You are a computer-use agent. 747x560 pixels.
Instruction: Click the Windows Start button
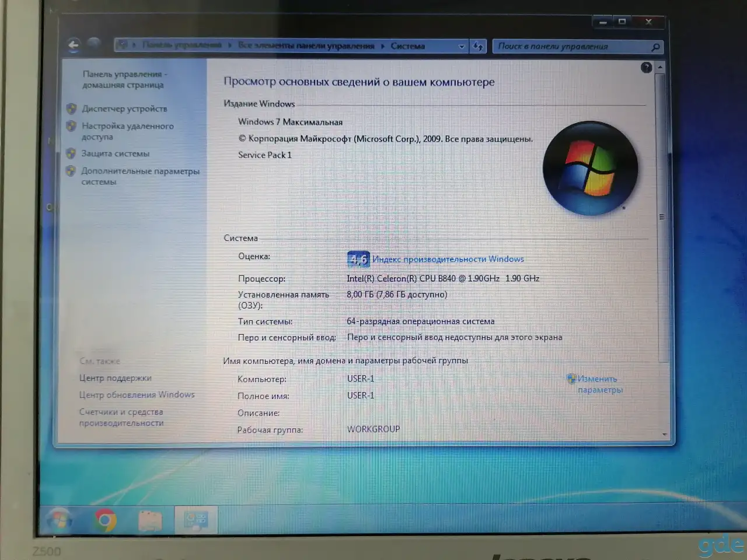(x=60, y=520)
